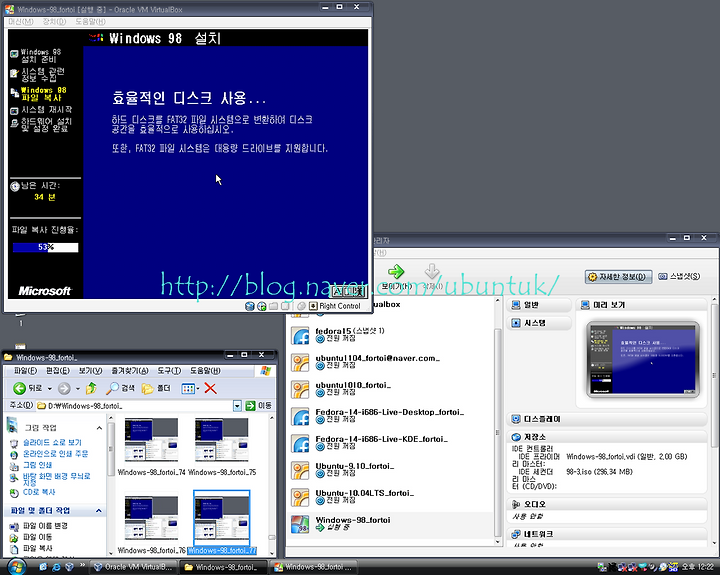Click the Print picture (그림 인쇄) link
The height and width of the screenshot is (575, 720).
(x=37, y=465)
